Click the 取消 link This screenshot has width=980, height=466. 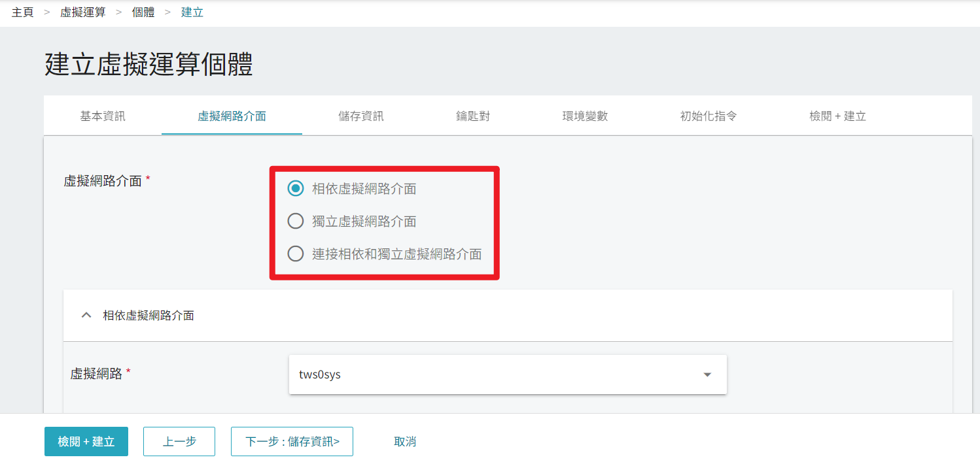405,442
